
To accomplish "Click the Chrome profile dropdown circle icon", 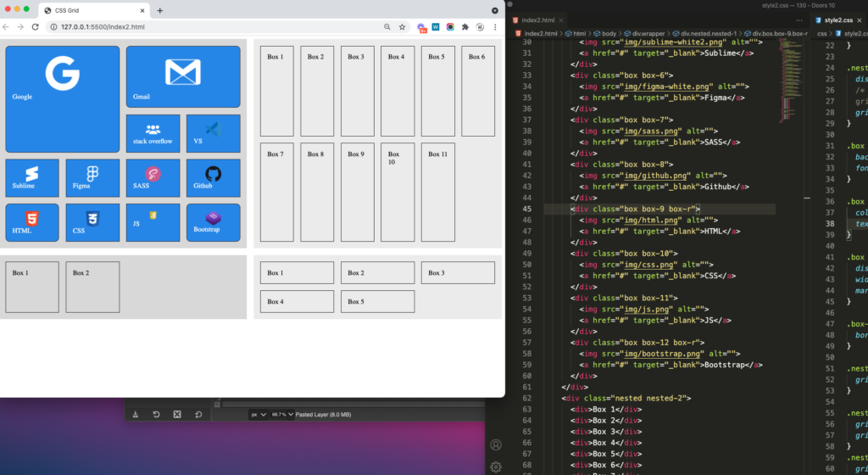I will (495, 10).
